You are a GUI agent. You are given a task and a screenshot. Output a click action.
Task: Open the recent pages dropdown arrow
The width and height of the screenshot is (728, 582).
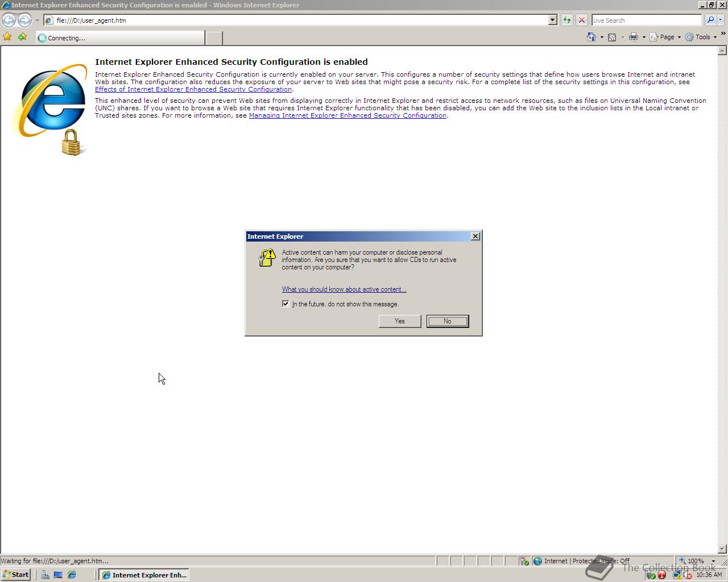(37, 20)
